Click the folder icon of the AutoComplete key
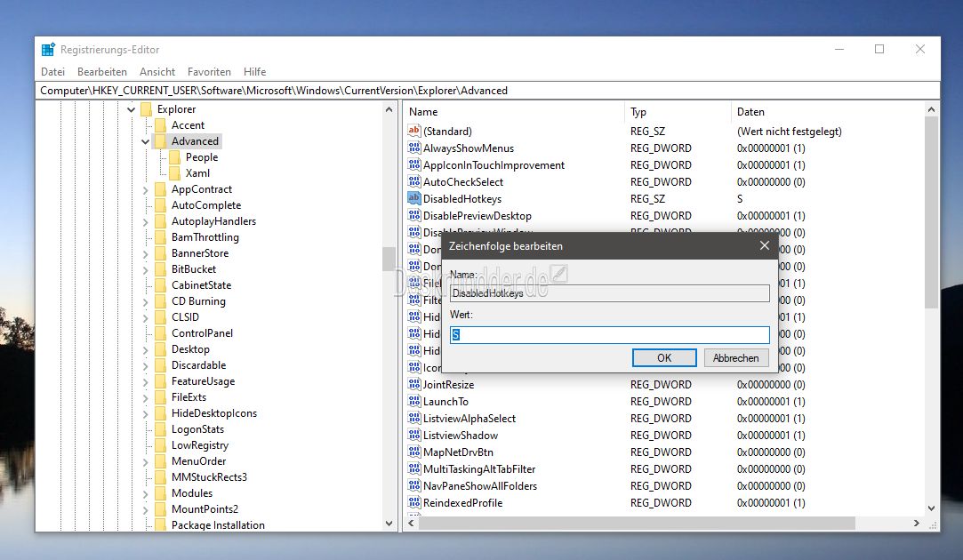This screenshot has height=560, width=963. [x=160, y=205]
